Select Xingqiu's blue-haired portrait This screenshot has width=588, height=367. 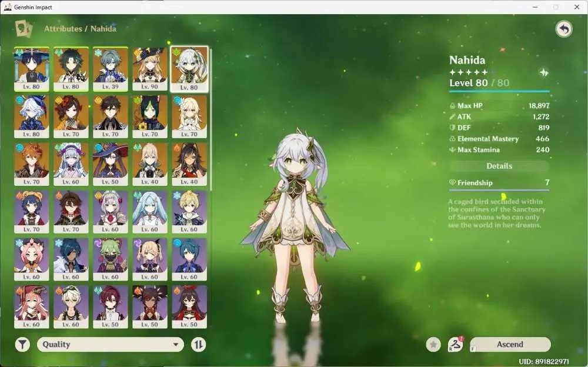(189, 260)
